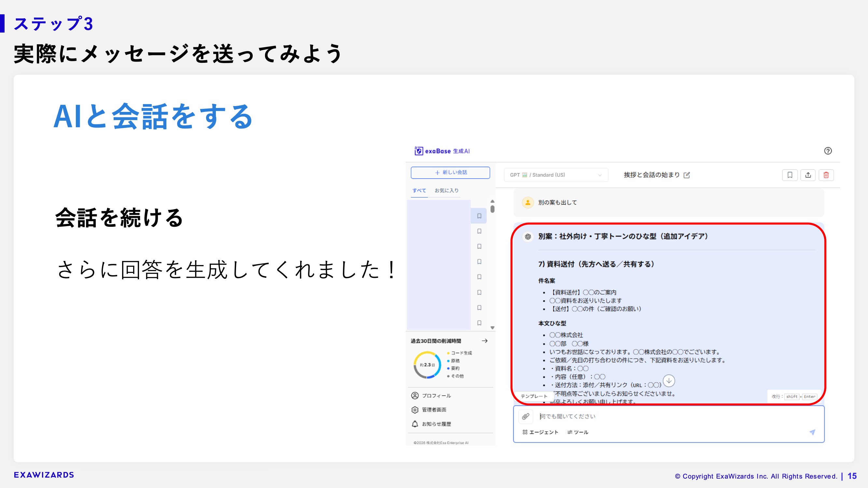Open the GPT / Standard (US) model dropdown
The image size is (868, 488).
pyautogui.click(x=556, y=175)
